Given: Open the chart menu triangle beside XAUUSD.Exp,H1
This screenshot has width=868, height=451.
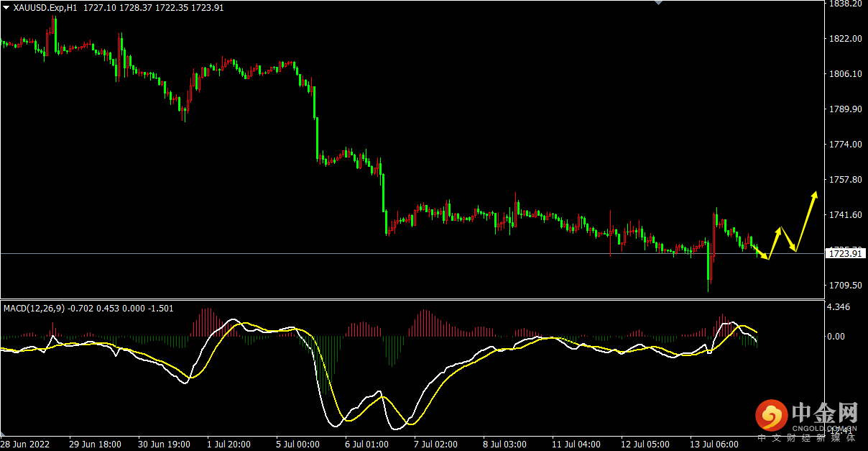Looking at the screenshot, I should coord(6,7).
